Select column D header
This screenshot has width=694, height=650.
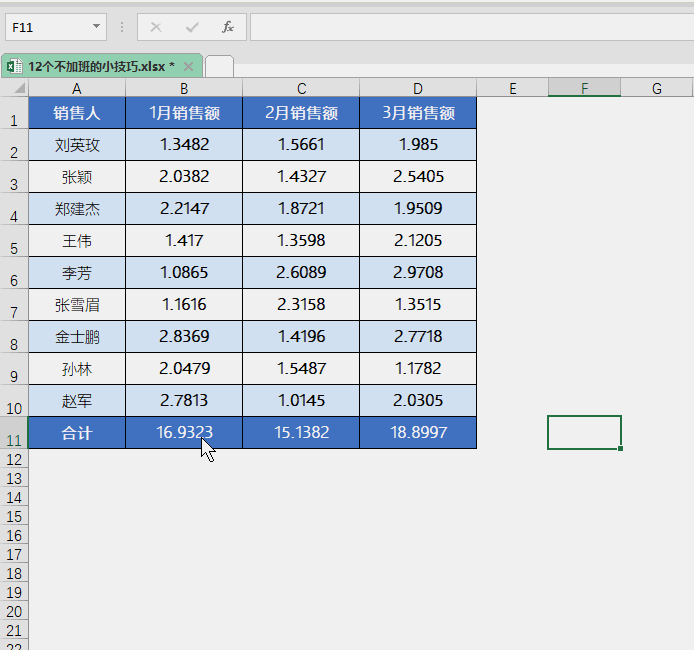(x=418, y=89)
